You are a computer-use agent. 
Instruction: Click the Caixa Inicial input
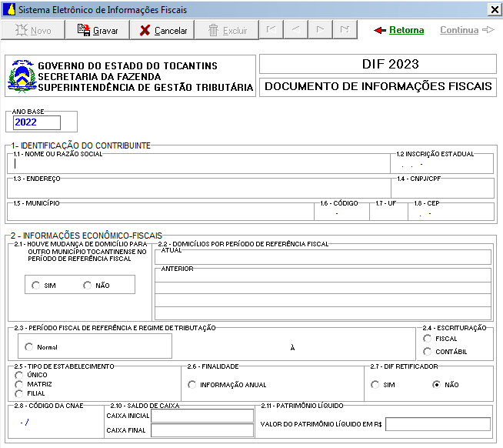(x=202, y=416)
